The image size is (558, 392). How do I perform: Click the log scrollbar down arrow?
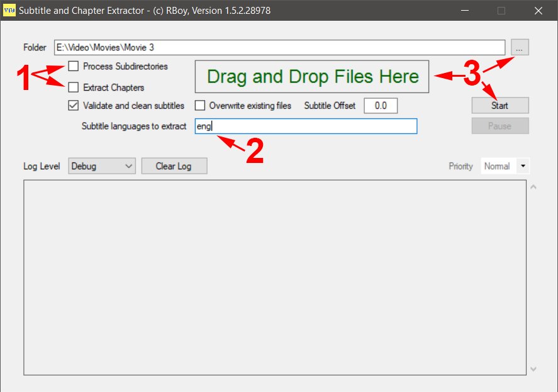533,369
